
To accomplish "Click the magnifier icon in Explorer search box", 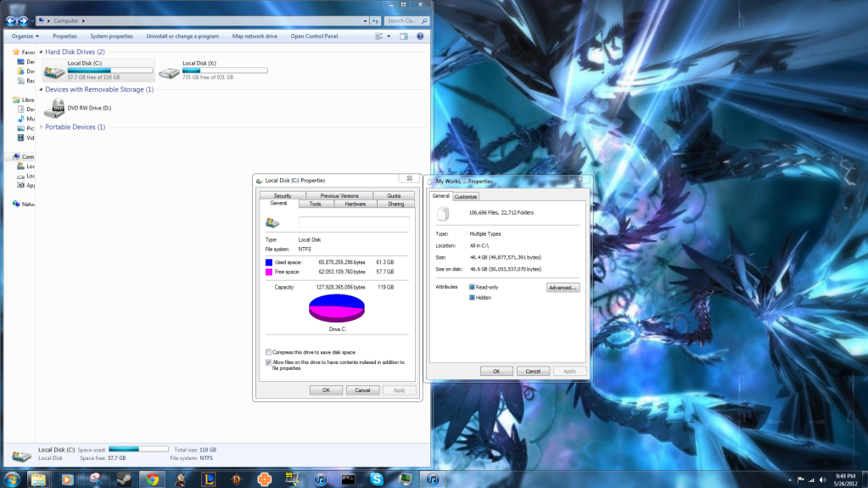I will (424, 21).
